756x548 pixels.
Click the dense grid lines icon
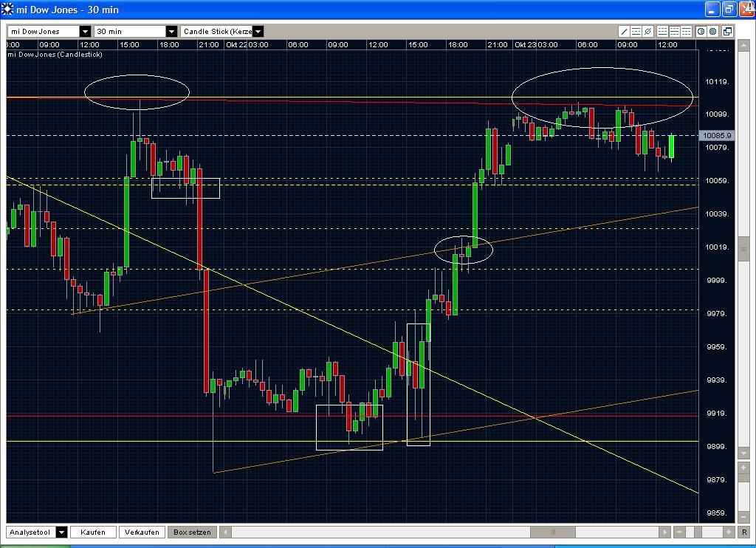click(x=686, y=32)
